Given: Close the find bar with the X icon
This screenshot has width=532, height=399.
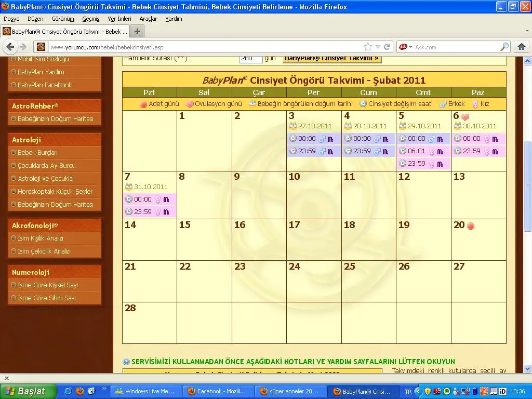Looking at the screenshot, I should coord(6,378).
